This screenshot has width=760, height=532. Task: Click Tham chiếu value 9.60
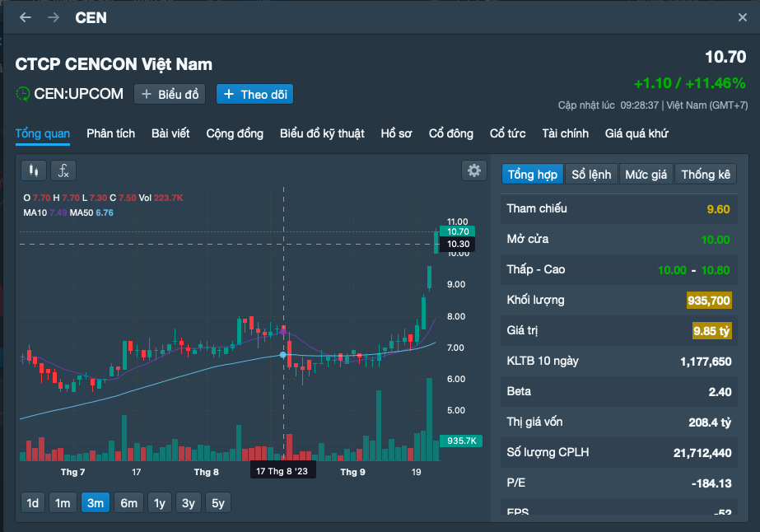click(x=718, y=209)
